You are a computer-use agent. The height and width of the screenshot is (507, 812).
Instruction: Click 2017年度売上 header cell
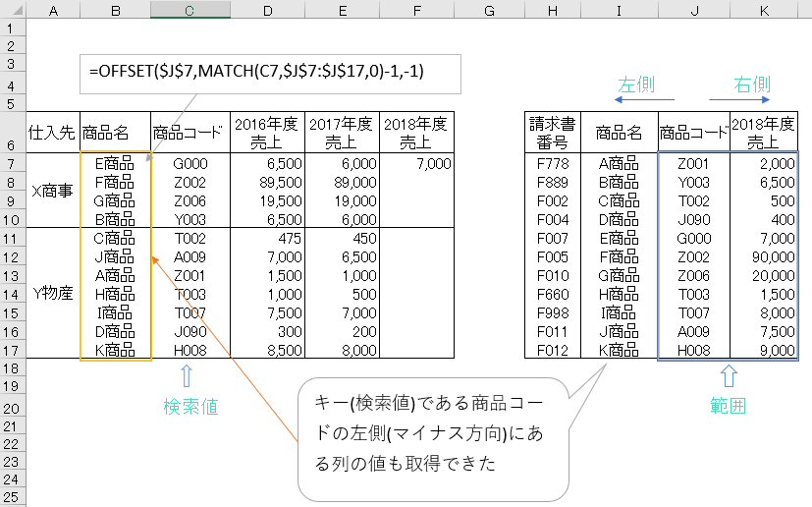click(x=342, y=133)
